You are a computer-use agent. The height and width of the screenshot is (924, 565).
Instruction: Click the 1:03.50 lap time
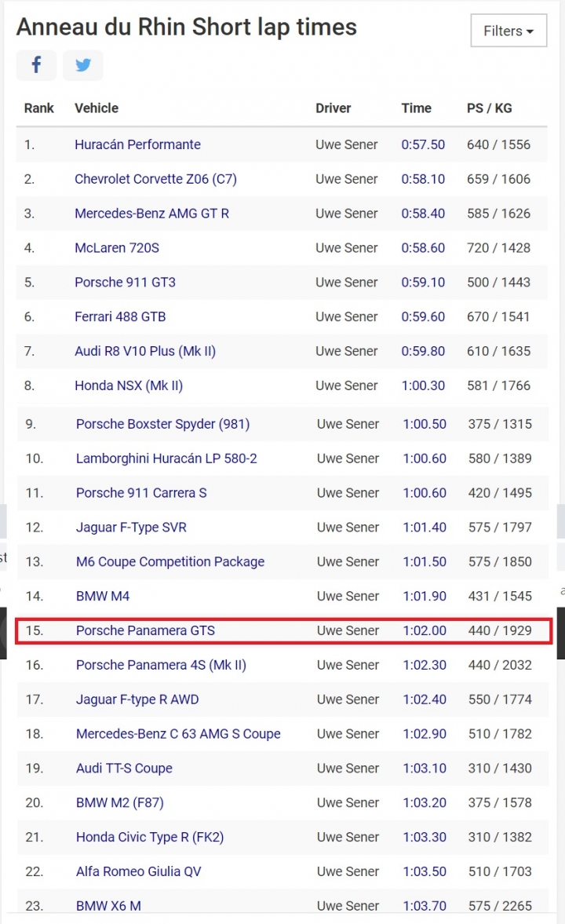425,871
